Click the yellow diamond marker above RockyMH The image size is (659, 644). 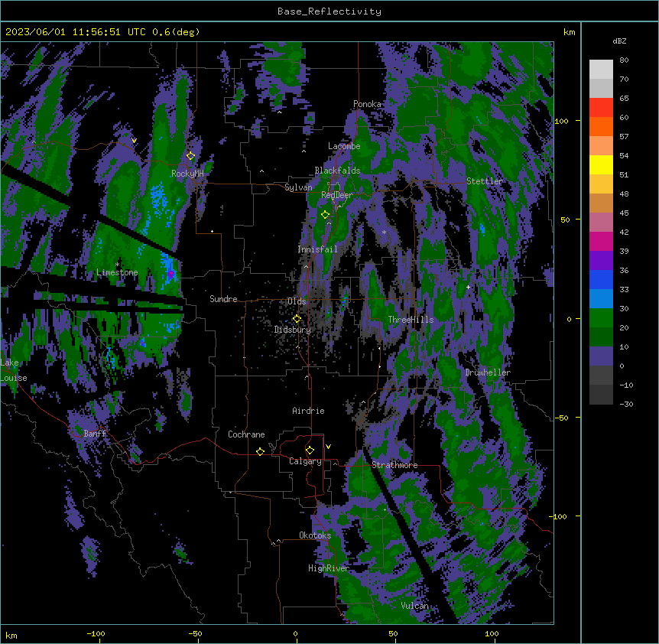[x=191, y=156]
